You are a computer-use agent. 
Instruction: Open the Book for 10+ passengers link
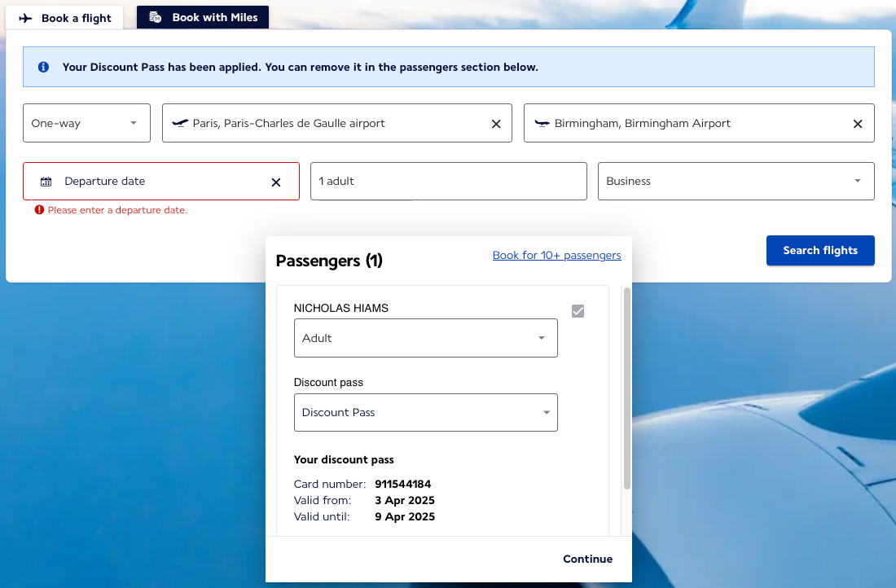coord(556,256)
